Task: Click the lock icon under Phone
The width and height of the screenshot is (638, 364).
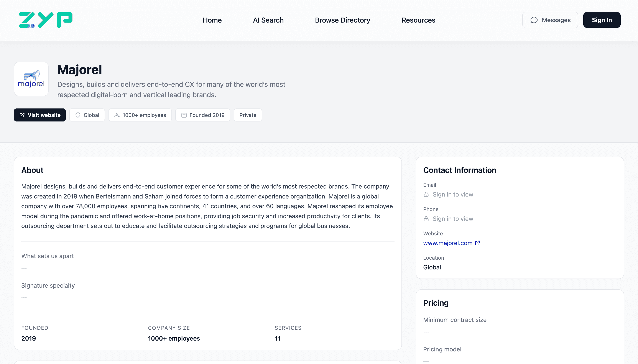Action: [x=426, y=219]
